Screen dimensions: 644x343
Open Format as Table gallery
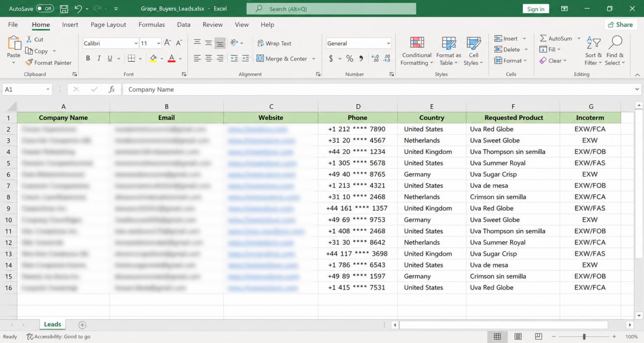(448, 51)
